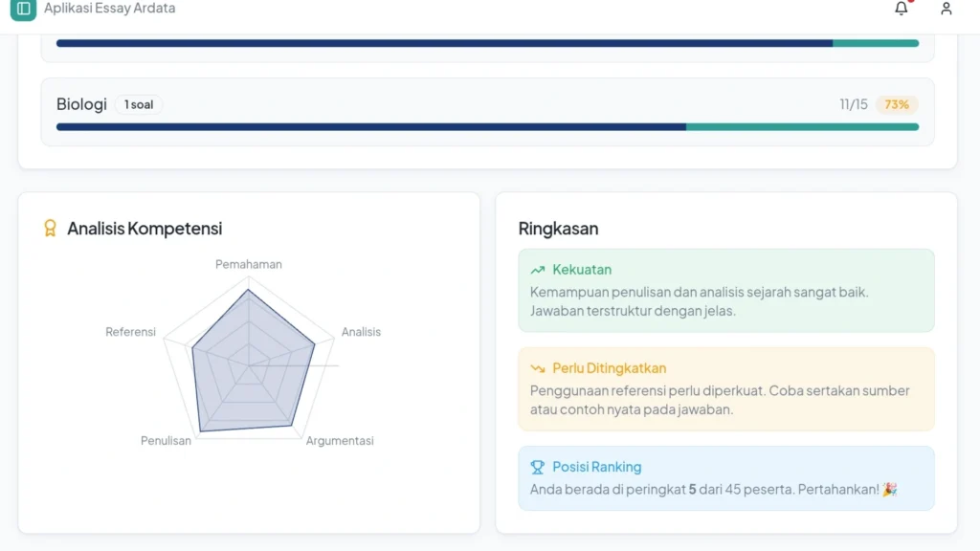Click the Analisis radar axis label
The width and height of the screenshot is (980, 551).
361,332
